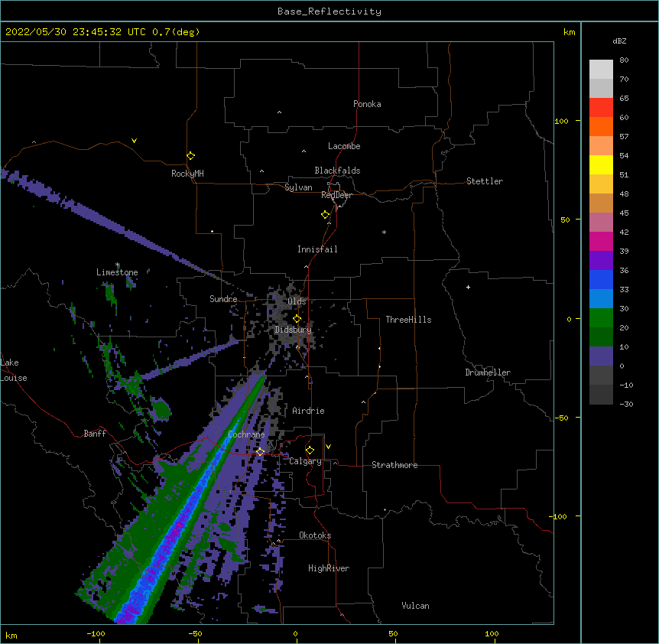Click the dBZ legend heading
This screenshot has height=644, width=659.
coord(619,41)
